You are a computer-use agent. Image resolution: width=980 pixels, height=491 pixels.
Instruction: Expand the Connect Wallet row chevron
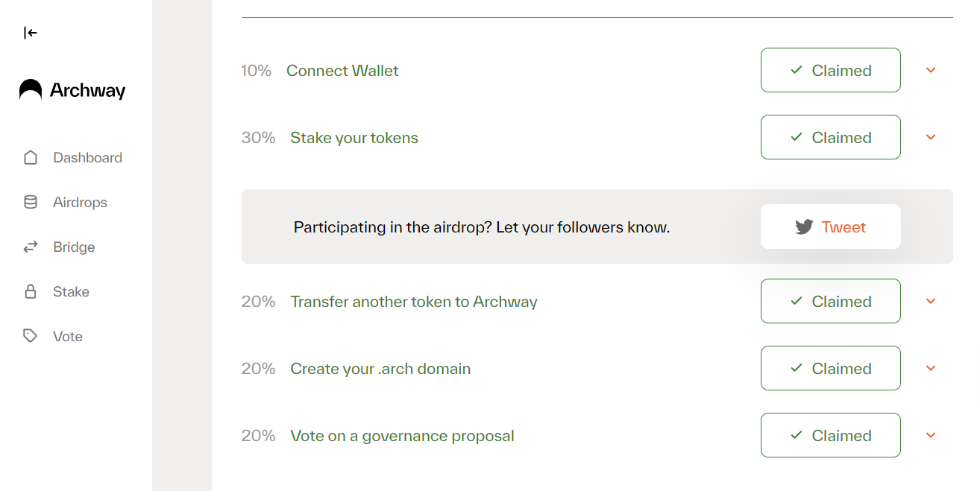coord(931,70)
